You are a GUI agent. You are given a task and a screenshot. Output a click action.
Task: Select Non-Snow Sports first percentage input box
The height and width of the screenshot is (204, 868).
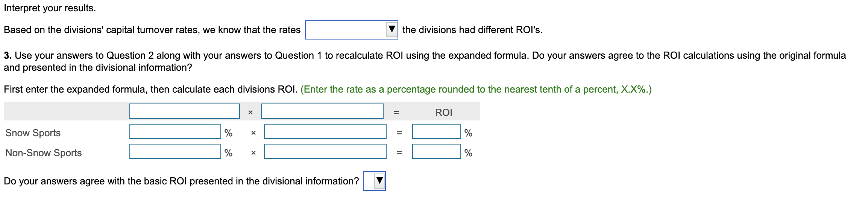[x=175, y=151]
